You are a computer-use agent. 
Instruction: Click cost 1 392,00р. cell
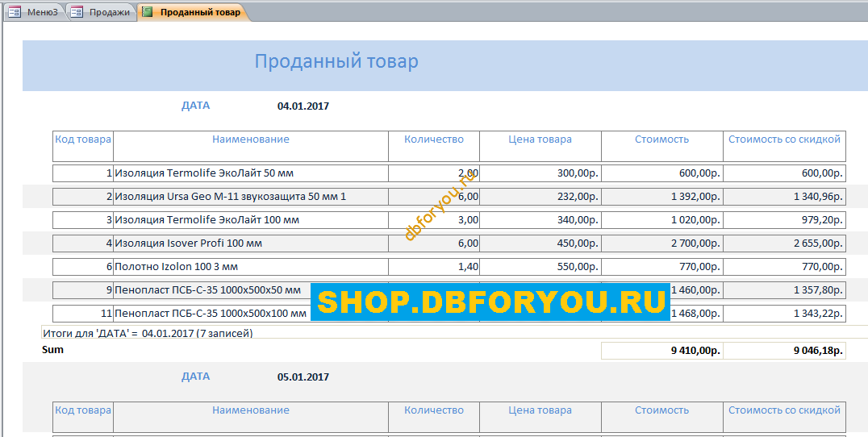tap(662, 197)
